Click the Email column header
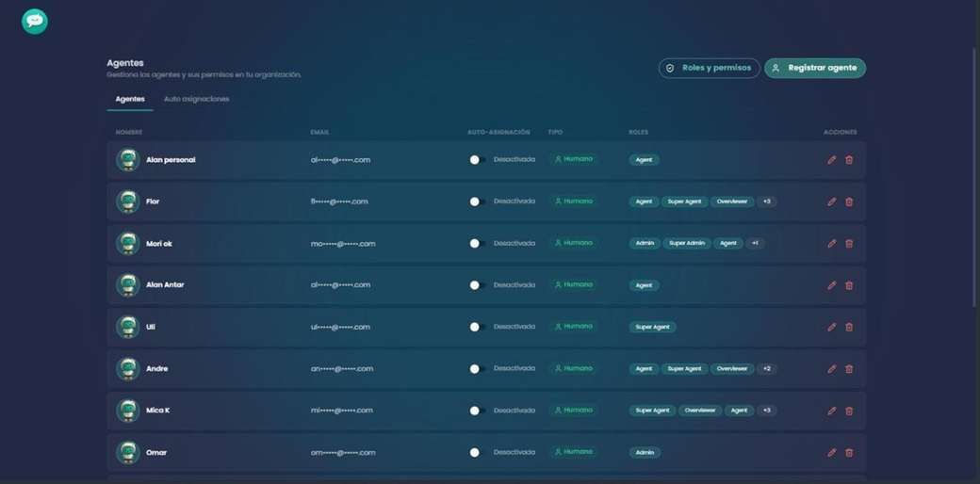This screenshot has width=980, height=484. pyautogui.click(x=320, y=133)
